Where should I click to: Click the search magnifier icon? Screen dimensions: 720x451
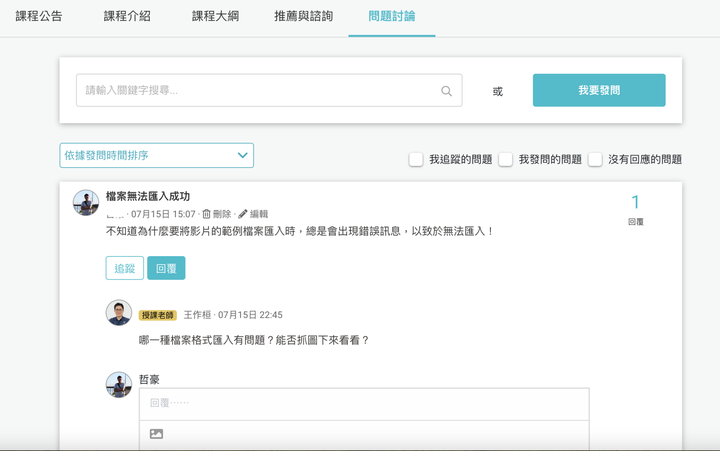tap(446, 91)
